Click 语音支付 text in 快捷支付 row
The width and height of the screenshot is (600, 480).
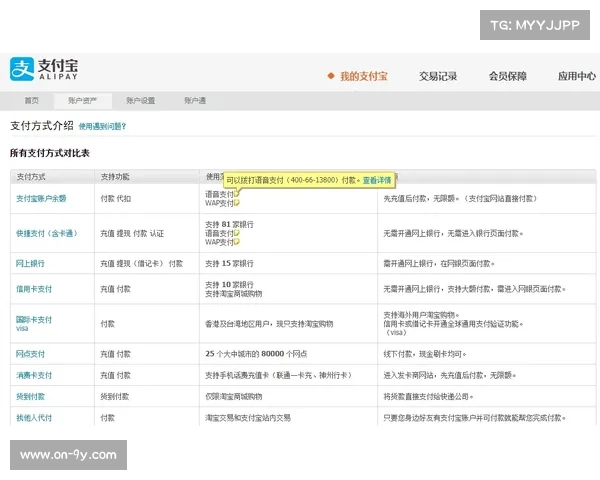(x=219, y=233)
